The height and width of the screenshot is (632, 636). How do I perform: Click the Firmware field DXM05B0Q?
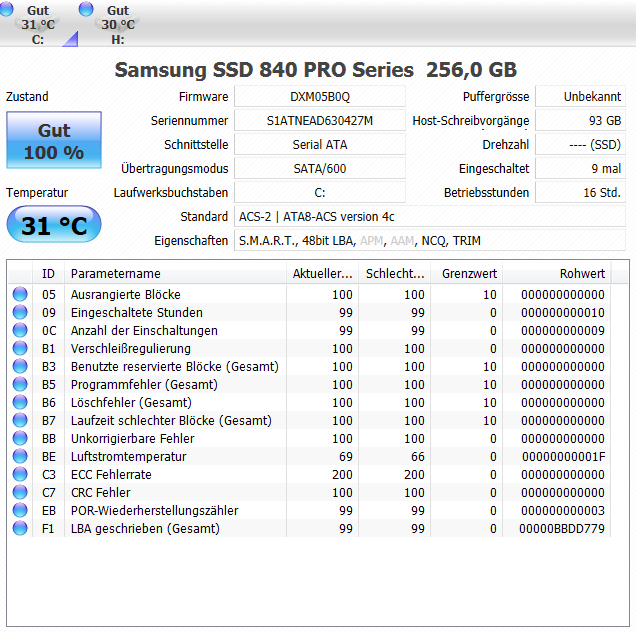tap(320, 97)
